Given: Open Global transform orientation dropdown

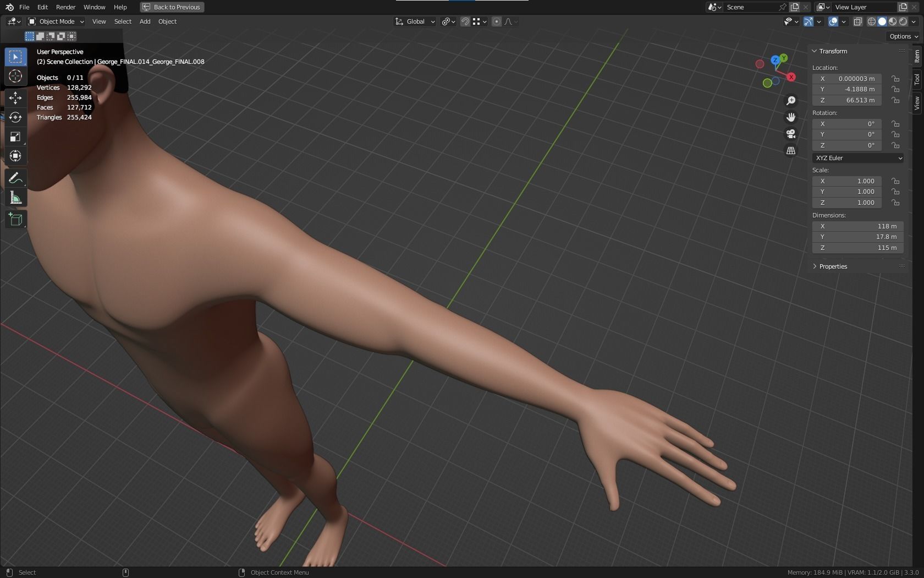Looking at the screenshot, I should [415, 21].
